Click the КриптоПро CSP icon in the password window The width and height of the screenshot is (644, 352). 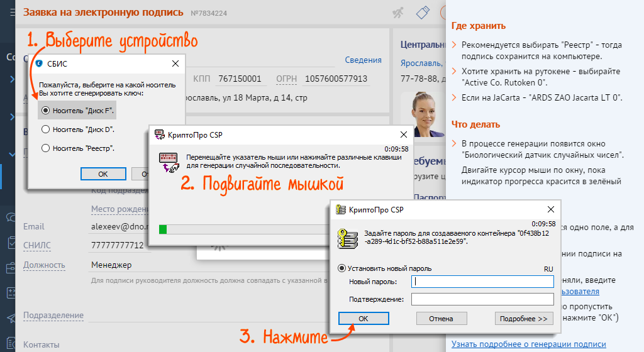341,210
